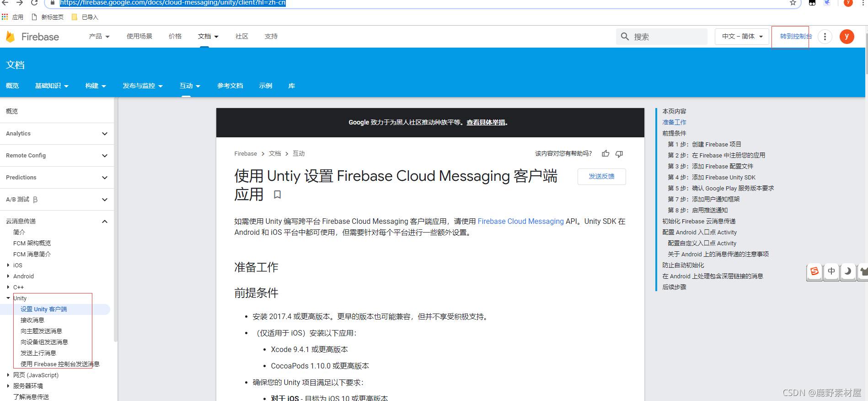Open 向设备组发送消息 in sidebar

(x=44, y=342)
